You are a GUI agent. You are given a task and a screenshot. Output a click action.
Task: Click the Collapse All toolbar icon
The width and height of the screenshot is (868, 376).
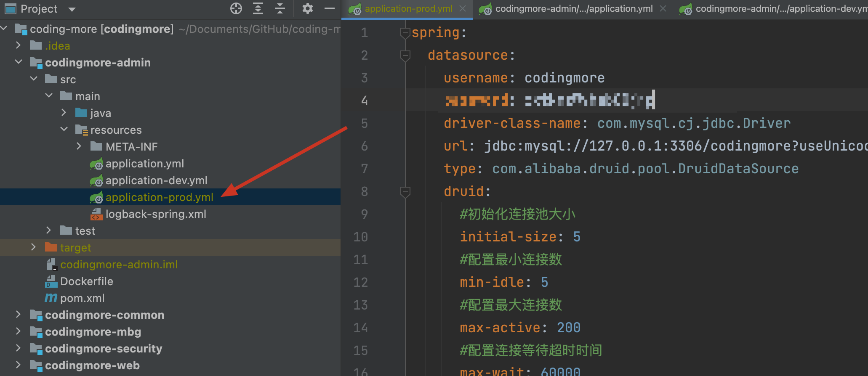click(x=280, y=8)
